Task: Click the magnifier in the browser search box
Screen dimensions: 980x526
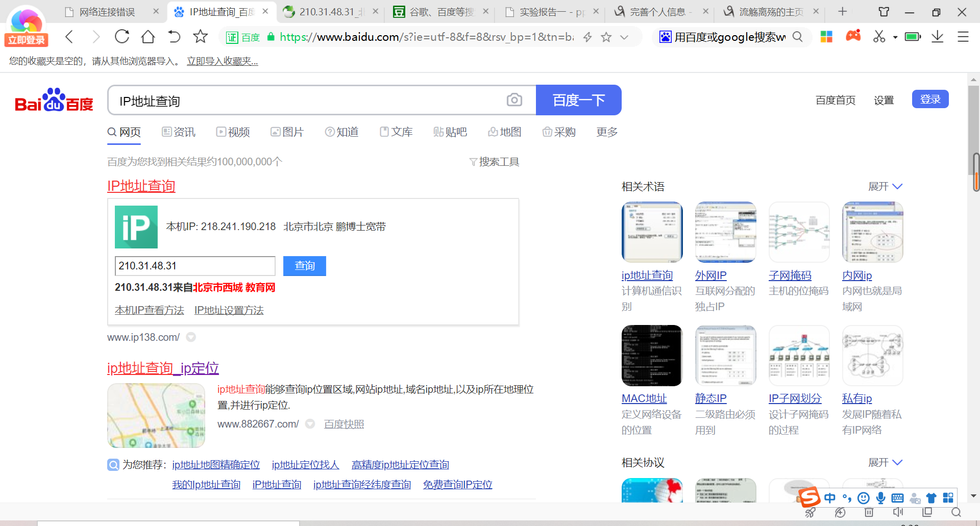Action: (797, 37)
